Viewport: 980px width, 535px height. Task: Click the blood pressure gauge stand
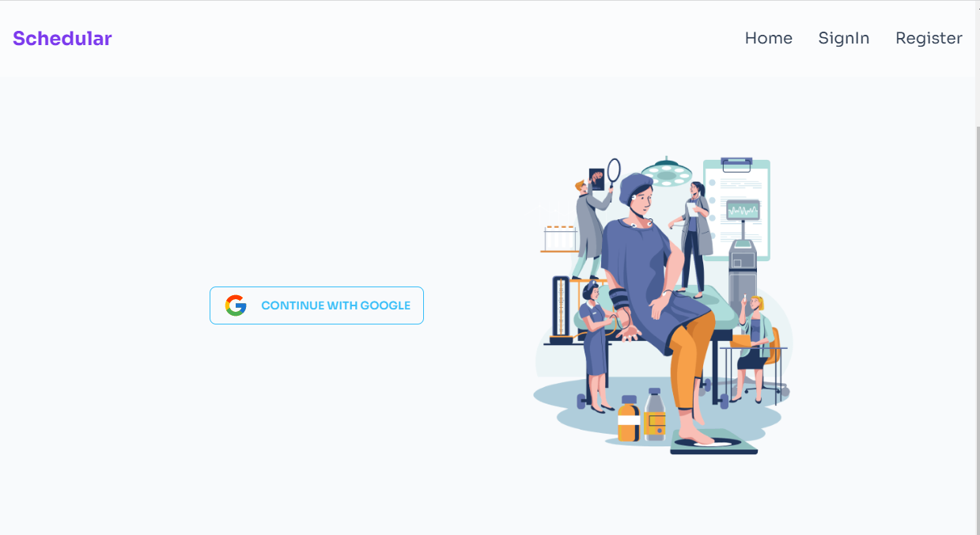(561, 310)
